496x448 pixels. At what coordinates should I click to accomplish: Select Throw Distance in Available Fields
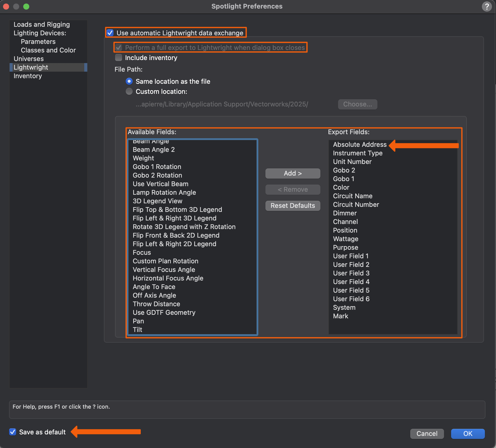[156, 304]
